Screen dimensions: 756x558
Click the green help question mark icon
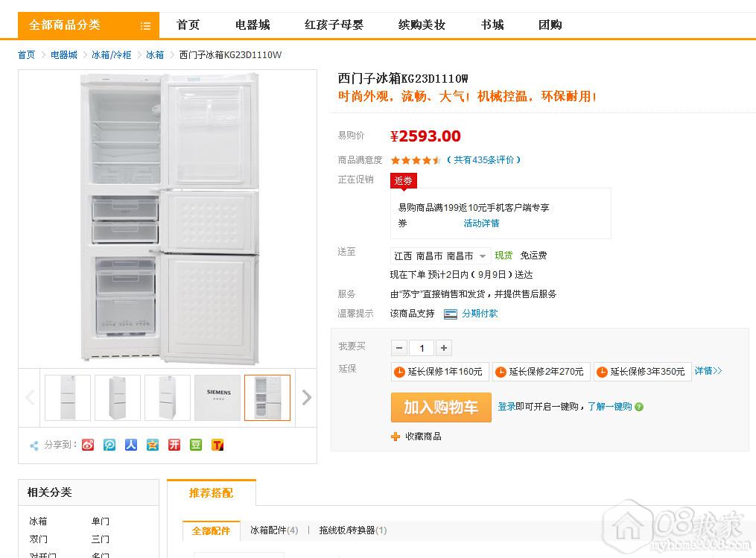point(639,407)
